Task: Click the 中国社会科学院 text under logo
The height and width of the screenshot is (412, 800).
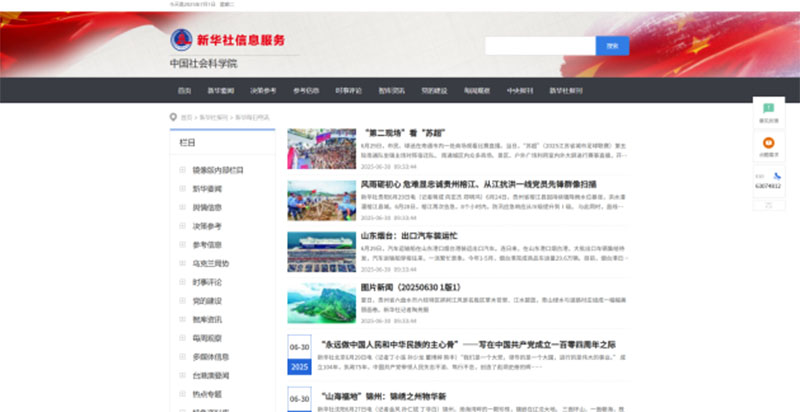Action: [204, 64]
